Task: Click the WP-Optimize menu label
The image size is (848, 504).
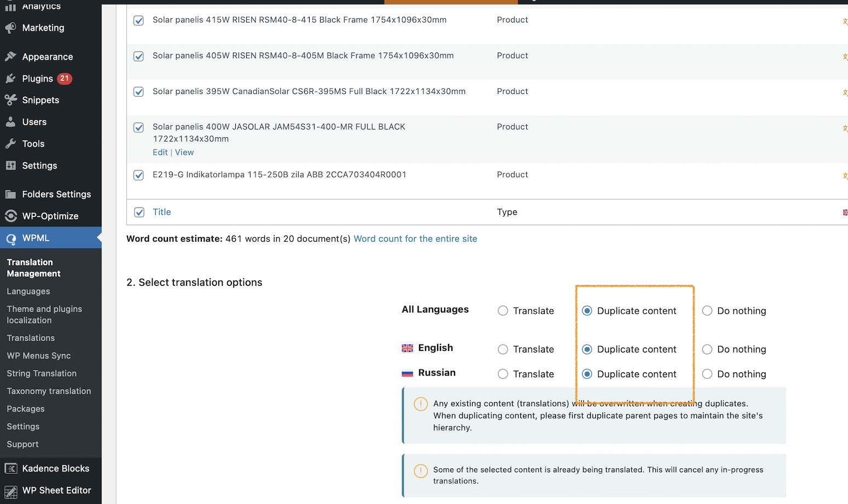Action: [x=50, y=216]
